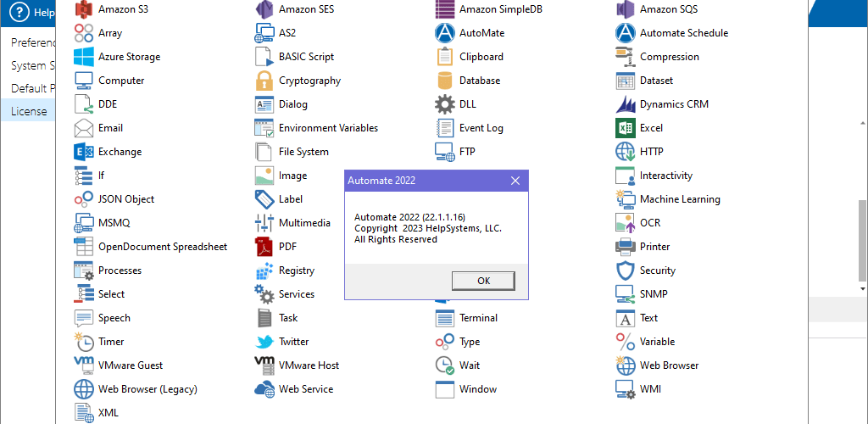Open the Help header icon
The width and height of the screenshot is (868, 424).
pyautogui.click(x=19, y=13)
